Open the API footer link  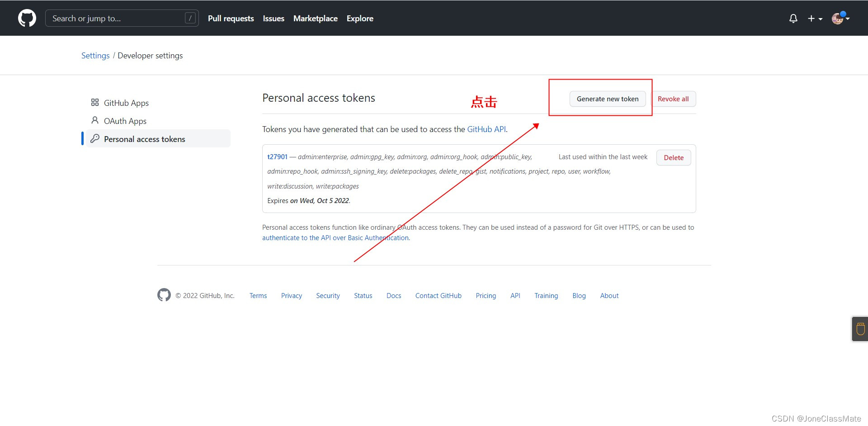(x=515, y=296)
